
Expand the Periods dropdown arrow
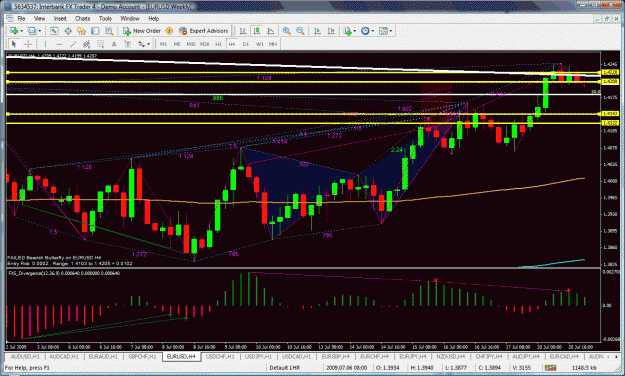pyautogui.click(x=373, y=31)
